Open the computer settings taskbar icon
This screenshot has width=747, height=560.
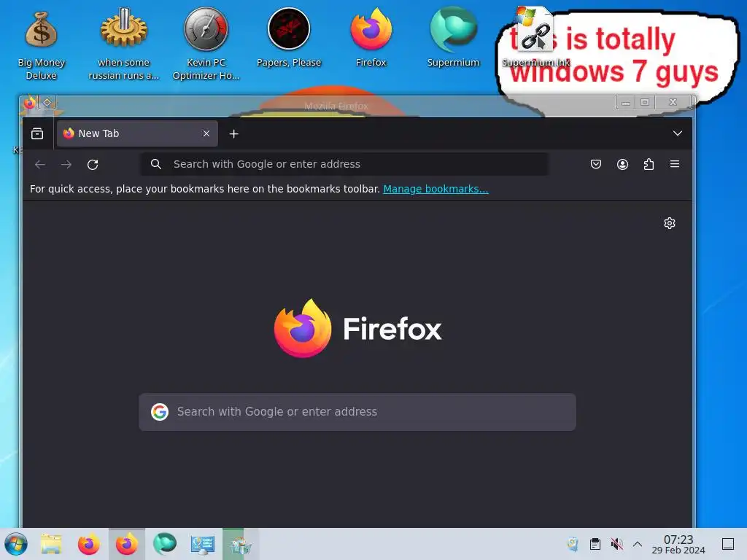point(203,544)
